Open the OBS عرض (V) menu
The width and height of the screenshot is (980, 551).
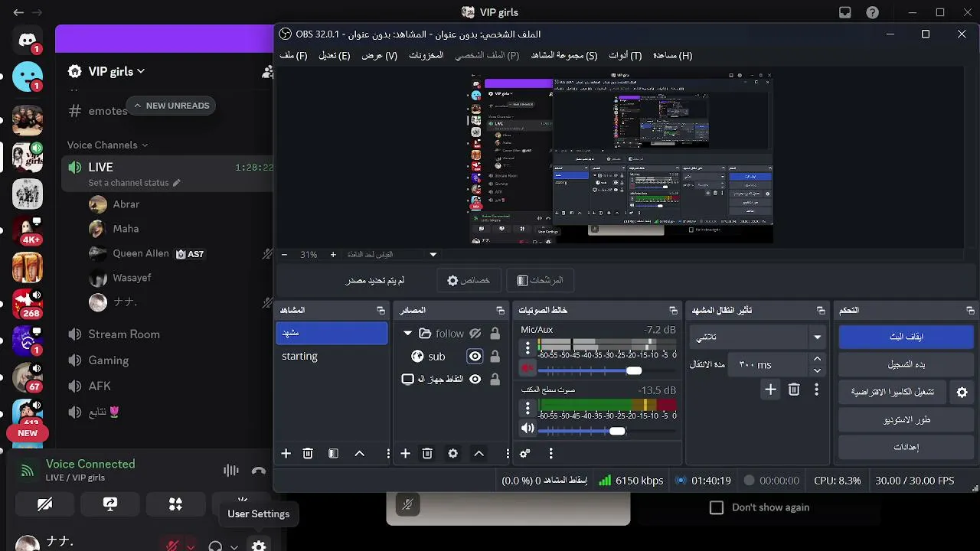coord(380,56)
